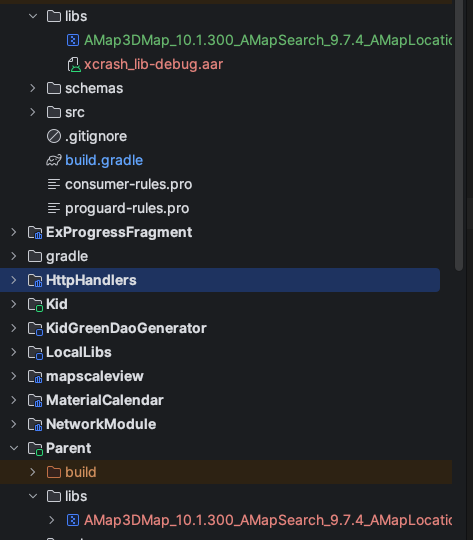Click the green AMap3DMap jar file icon

(73, 40)
